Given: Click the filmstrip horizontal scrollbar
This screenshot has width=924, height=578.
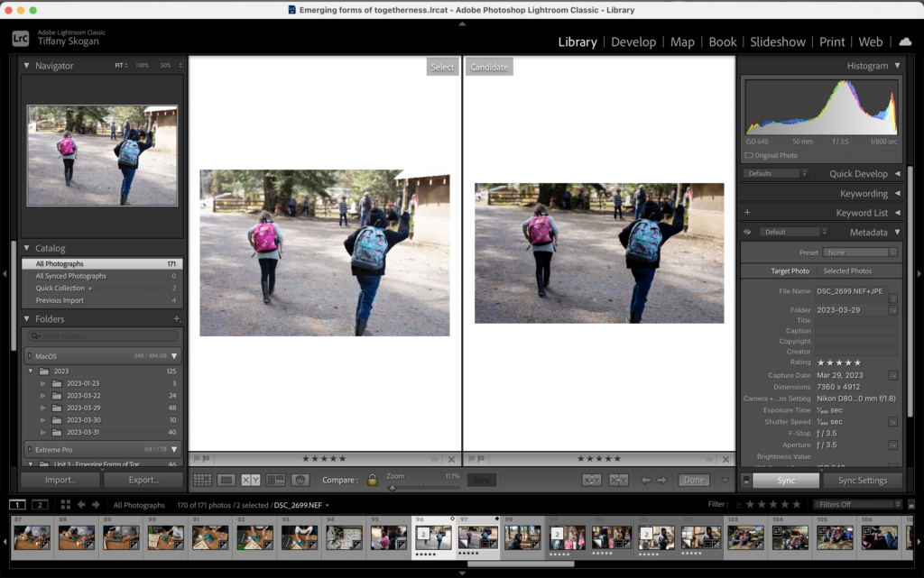Looking at the screenshot, I should [x=521, y=564].
